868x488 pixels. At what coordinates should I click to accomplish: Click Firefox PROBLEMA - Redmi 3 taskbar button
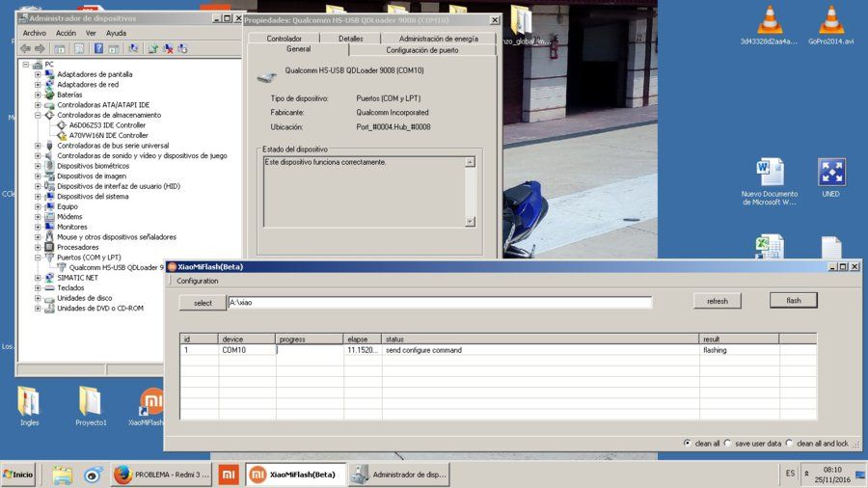tap(162, 474)
